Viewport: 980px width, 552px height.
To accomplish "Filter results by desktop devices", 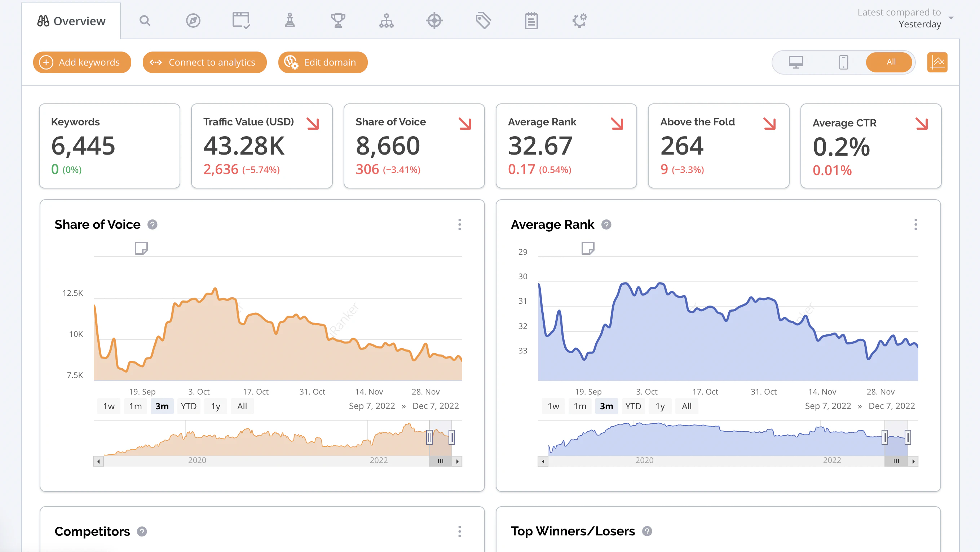I will coord(796,62).
